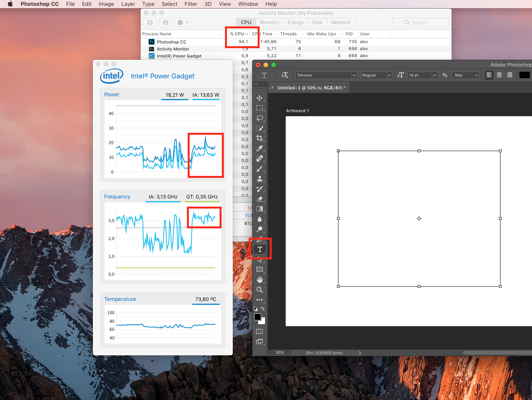Toggle text orientation in options bar
Image resolution: width=532 pixels, height=400 pixels.
[x=285, y=75]
